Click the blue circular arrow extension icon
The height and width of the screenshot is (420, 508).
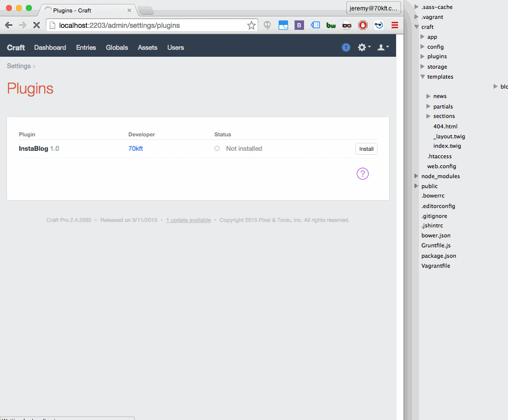pyautogui.click(x=379, y=25)
